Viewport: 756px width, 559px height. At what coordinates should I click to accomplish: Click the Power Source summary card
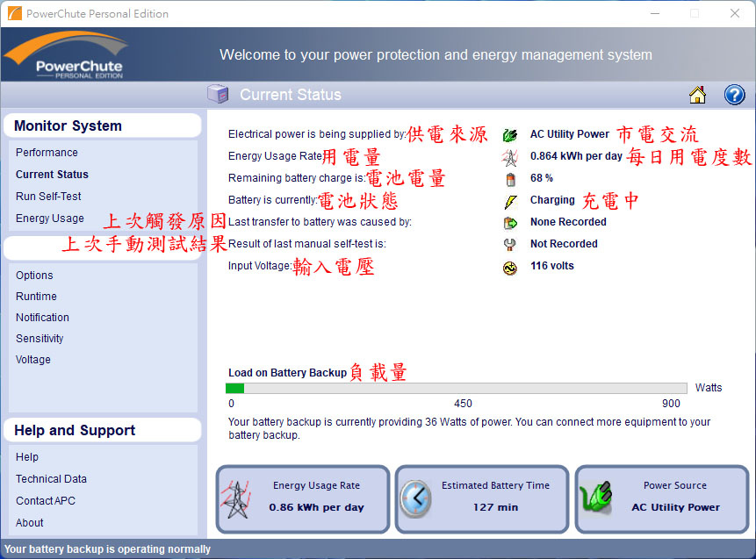[662, 499]
